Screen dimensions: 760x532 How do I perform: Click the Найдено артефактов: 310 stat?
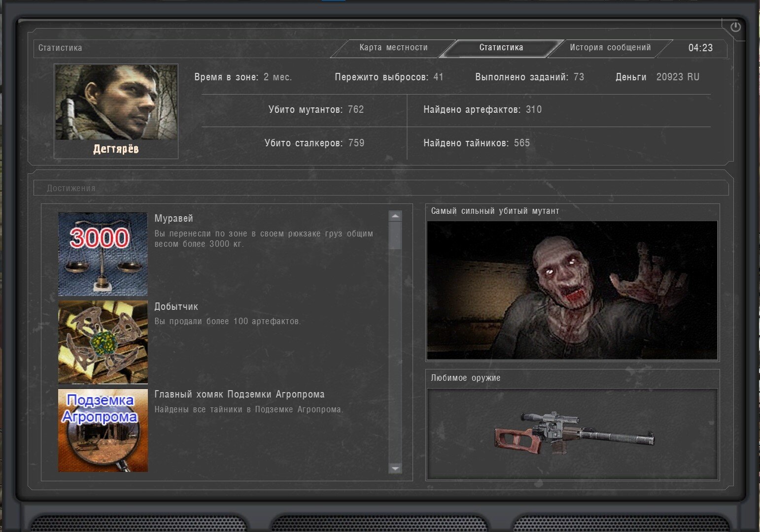coord(483,109)
